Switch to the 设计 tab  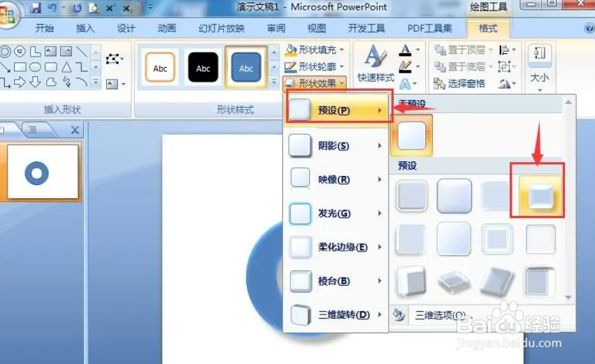(x=126, y=28)
